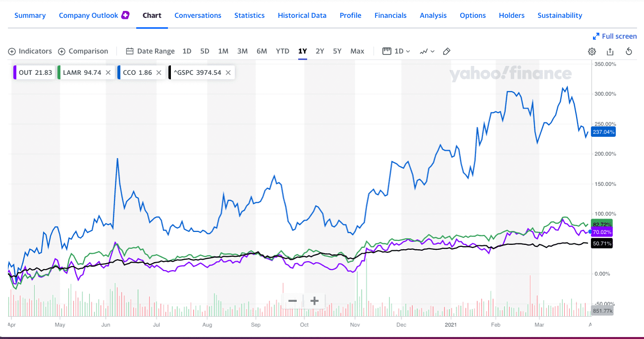This screenshot has width=644, height=339.
Task: Open Full screen chart mode
Action: pyautogui.click(x=615, y=36)
